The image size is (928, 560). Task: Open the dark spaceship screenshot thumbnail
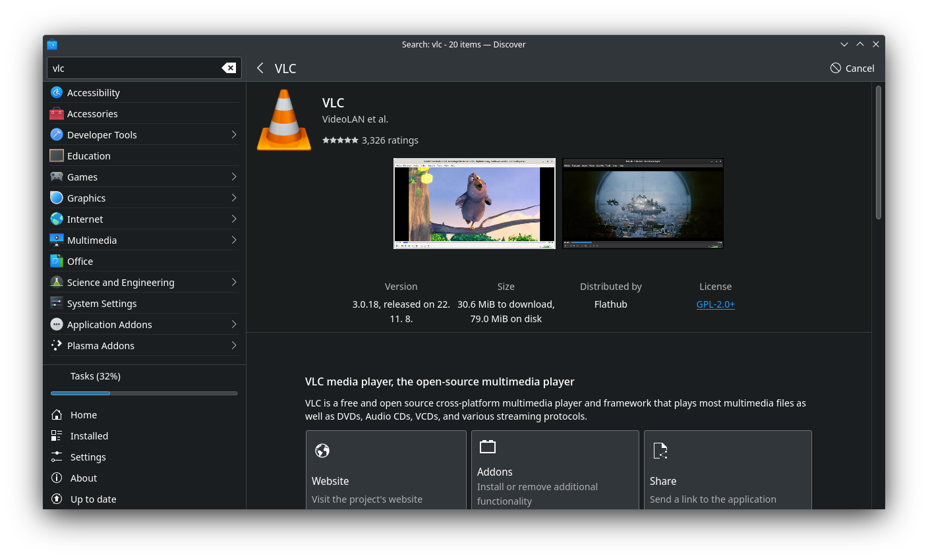pos(643,204)
